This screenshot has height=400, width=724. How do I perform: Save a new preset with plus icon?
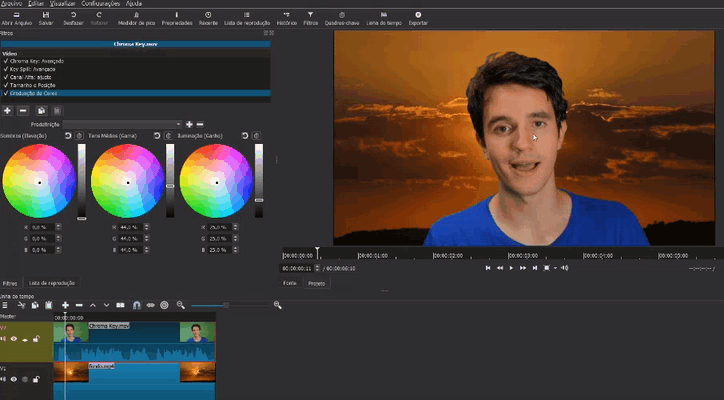point(189,124)
